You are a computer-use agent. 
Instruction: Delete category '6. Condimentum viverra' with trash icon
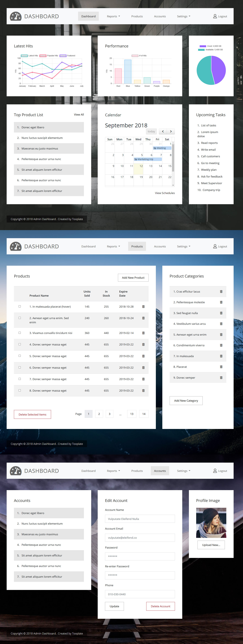coord(221,345)
